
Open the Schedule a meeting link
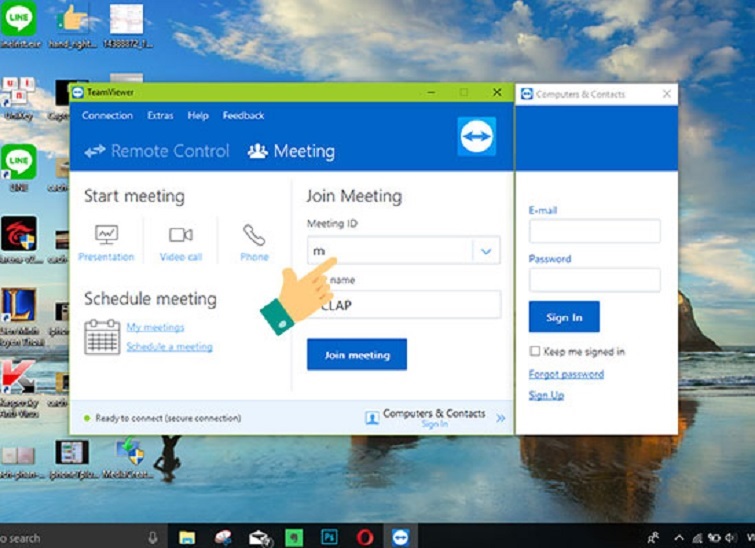169,347
